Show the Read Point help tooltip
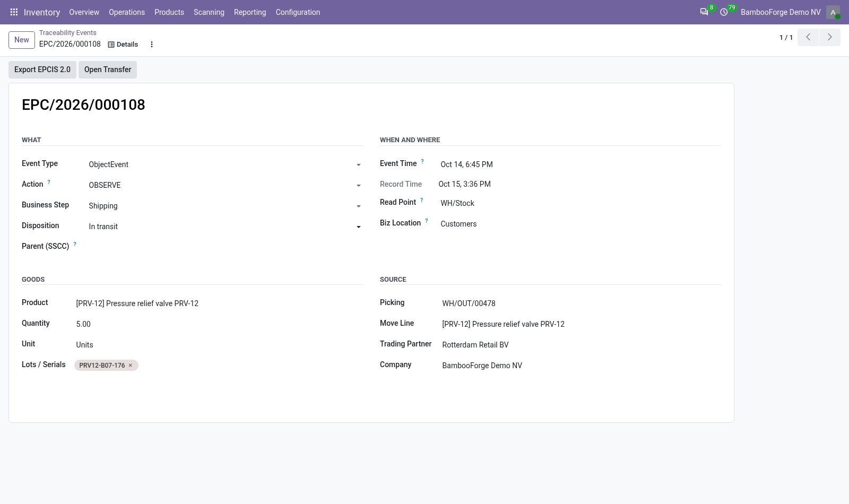Screen dimensions: 849x504 [x=422, y=200]
